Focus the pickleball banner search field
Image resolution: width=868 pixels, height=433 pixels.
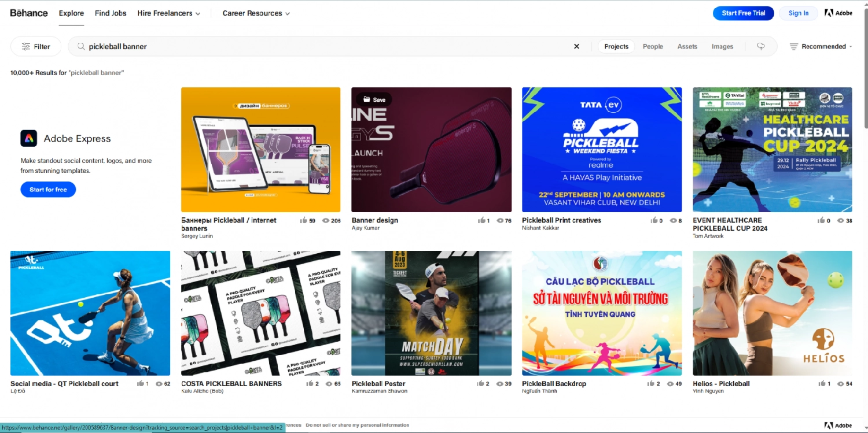[x=327, y=46]
